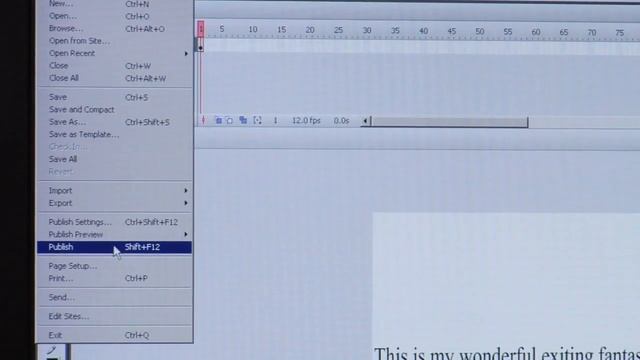Open Edit Sites... menu entry
This screenshot has height=360, width=640.
coord(113,316)
